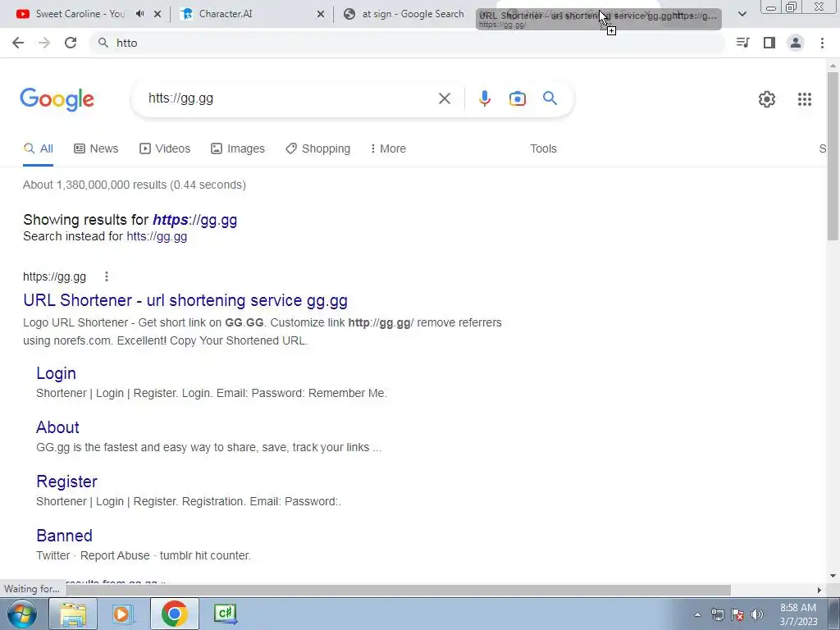Close the Character.AI tab
This screenshot has height=630, width=840.
[321, 14]
